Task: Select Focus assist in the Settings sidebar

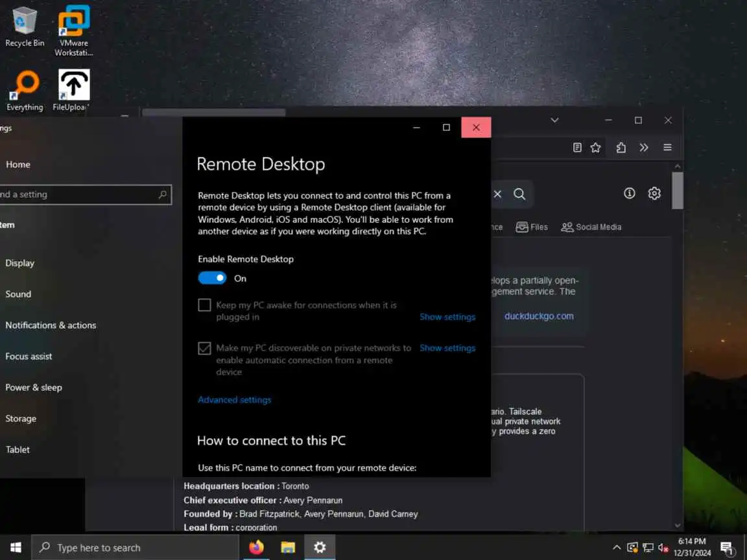Action: (x=29, y=356)
